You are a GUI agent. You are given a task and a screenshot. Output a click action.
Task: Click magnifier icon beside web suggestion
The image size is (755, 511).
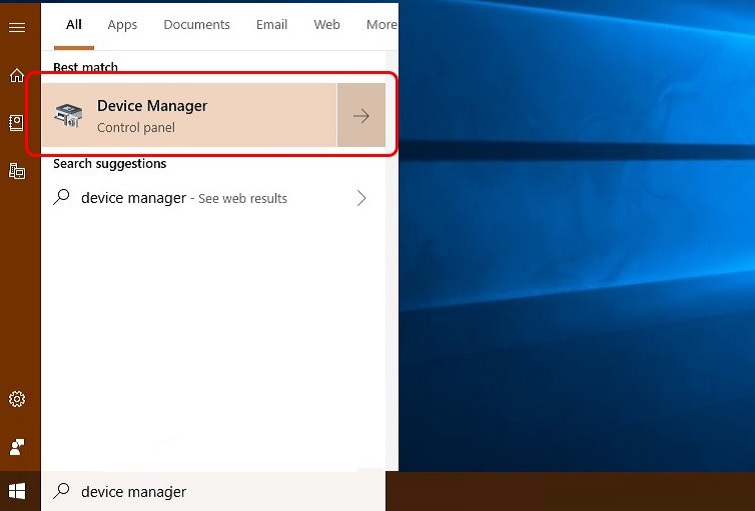[x=62, y=198]
